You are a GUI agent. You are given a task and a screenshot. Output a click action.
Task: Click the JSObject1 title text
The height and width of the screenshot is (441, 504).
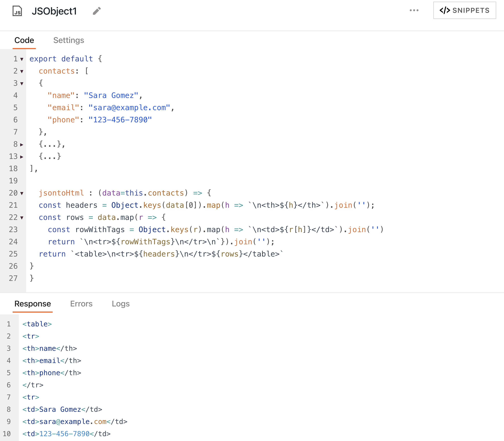pyautogui.click(x=55, y=11)
